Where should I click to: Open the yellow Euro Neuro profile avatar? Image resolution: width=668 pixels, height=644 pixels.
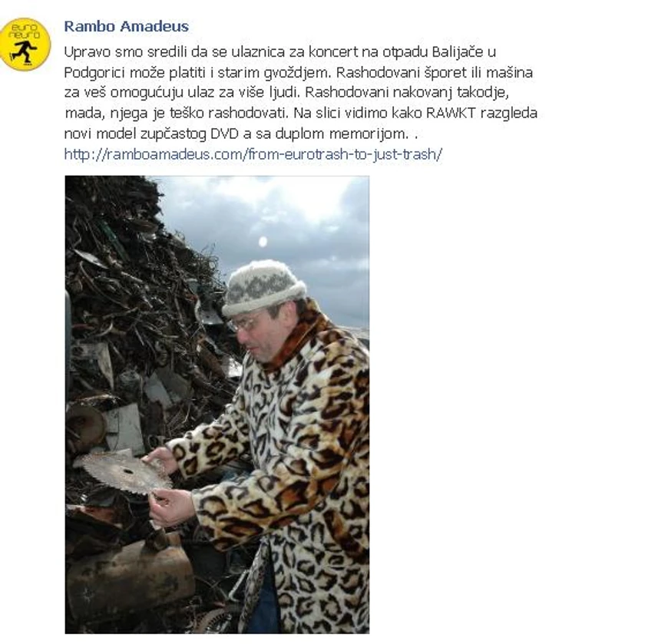25,45
